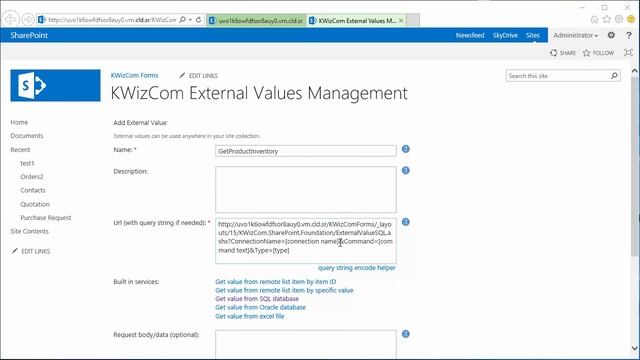The image size is (640, 360).
Task: Open the Purchase Request recent item
Action: coord(46,218)
